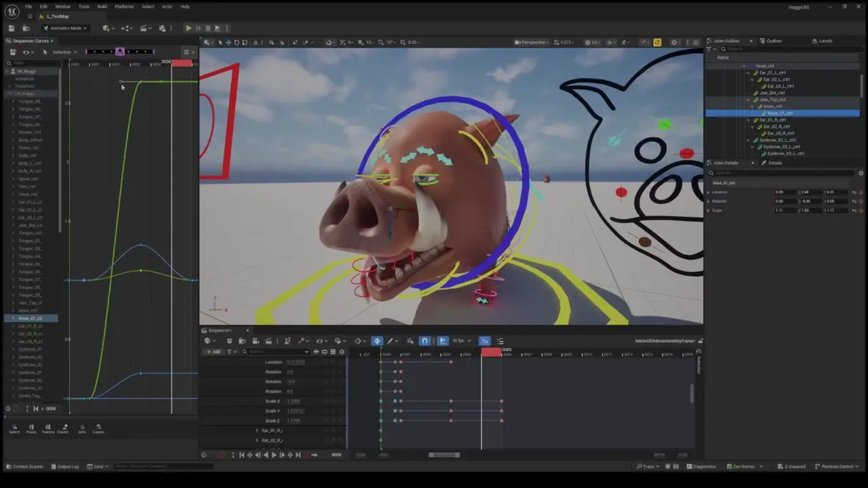
Task: Open Perspective view dropdown
Action: coord(532,42)
